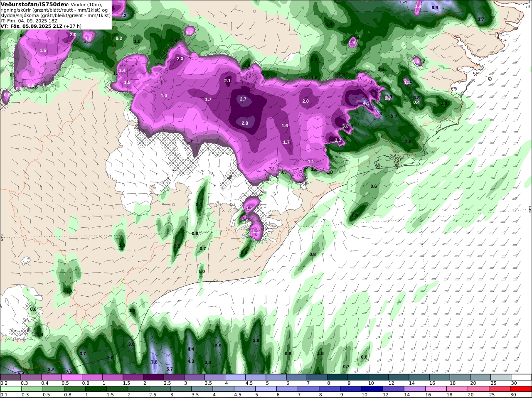Click the '25' label in the lower legend
This screenshot has width=532, height=398.
pos(493,395)
